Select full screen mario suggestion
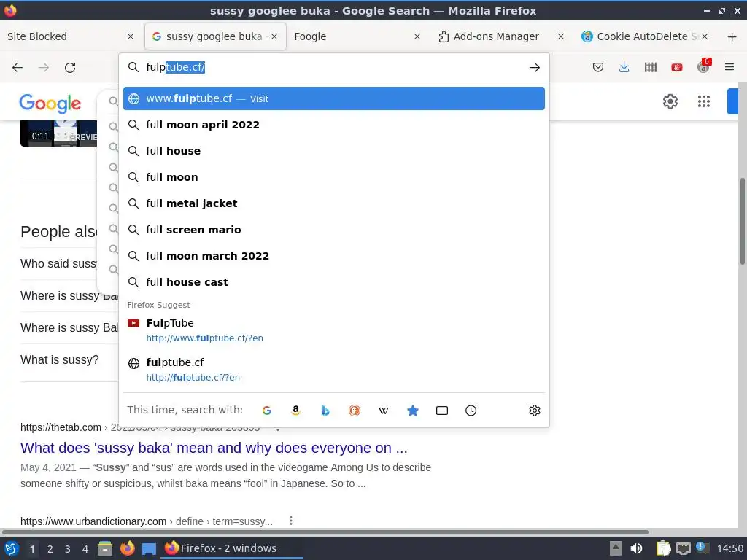Screen dimensions: 747x560 pyautogui.click(x=334, y=230)
